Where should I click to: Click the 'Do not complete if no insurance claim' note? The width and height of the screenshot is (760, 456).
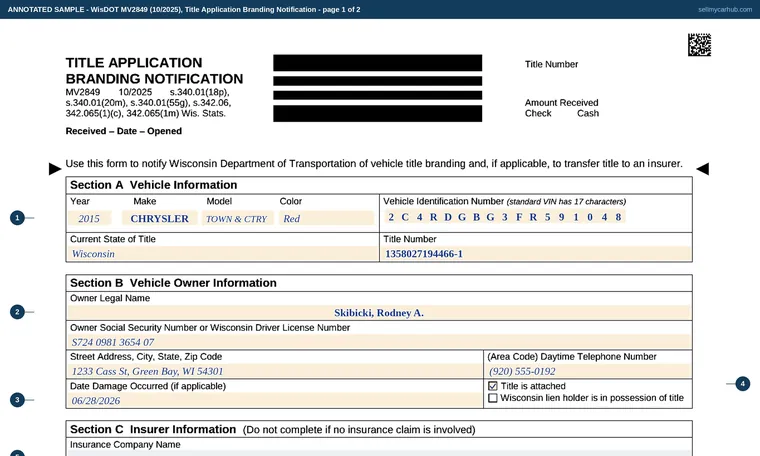coord(359,430)
